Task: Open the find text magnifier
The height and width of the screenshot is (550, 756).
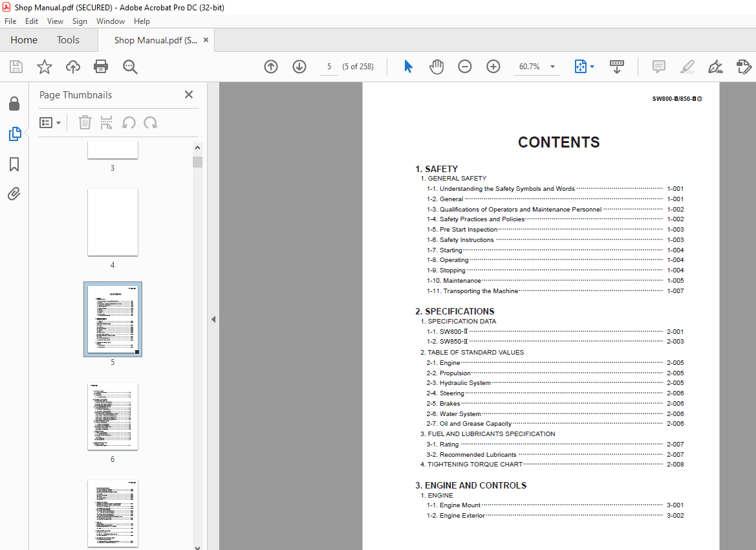Action: pos(130,67)
